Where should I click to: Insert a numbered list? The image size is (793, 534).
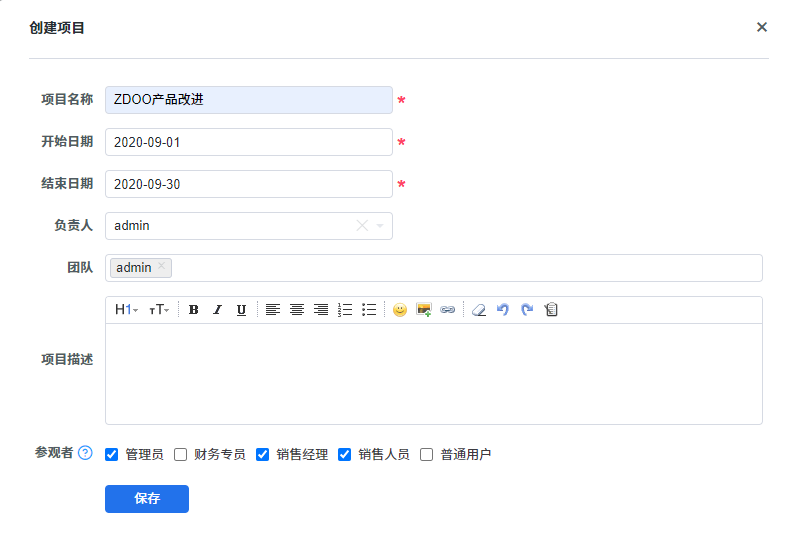click(x=345, y=309)
